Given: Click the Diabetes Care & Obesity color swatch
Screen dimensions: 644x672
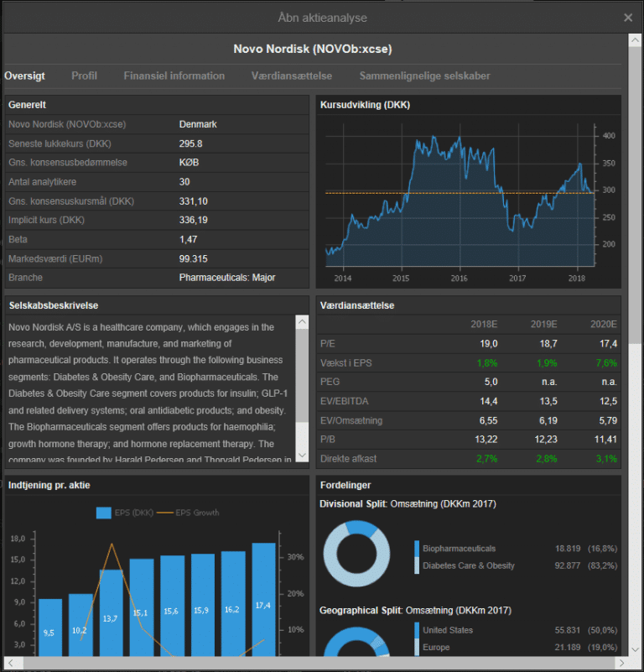Looking at the screenshot, I should (417, 565).
